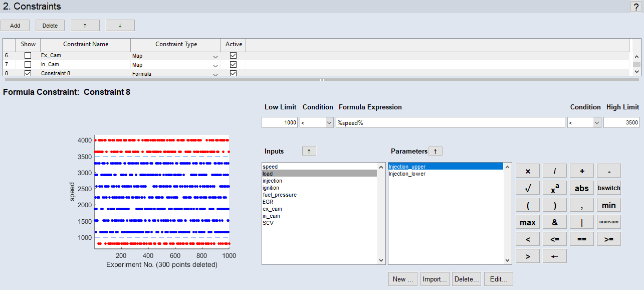Enable Show checkbox for Ex_Cam constraint
Screen dimensions: 644x290
(x=28, y=56)
